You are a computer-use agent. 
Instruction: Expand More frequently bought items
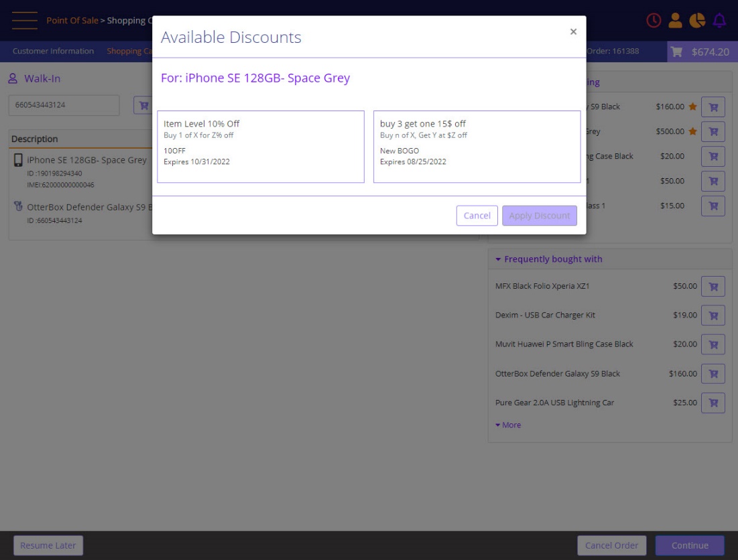click(508, 425)
